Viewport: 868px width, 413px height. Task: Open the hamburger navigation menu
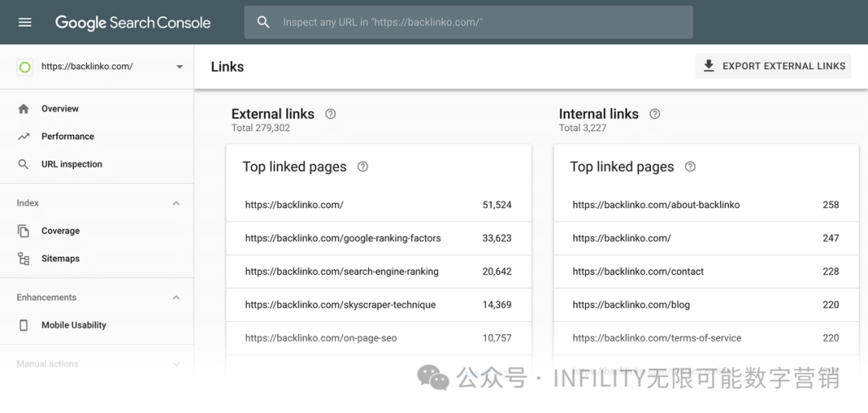(x=25, y=22)
